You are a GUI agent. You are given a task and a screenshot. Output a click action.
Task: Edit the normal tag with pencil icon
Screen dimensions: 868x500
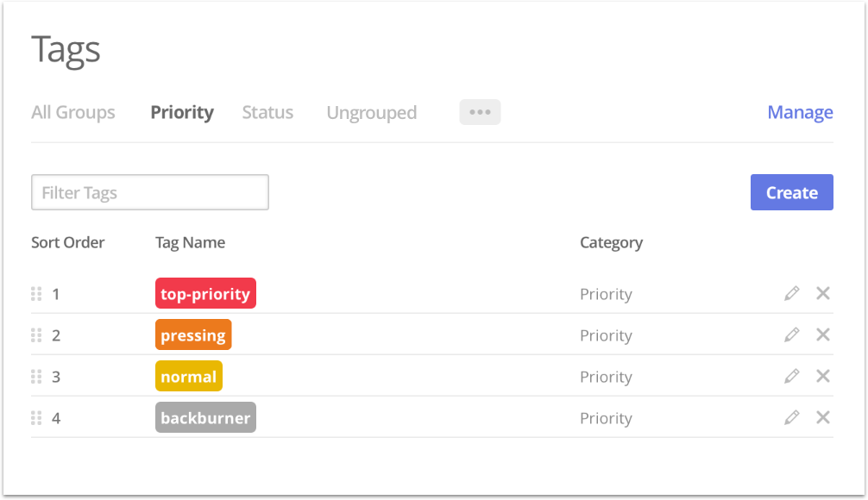click(791, 377)
